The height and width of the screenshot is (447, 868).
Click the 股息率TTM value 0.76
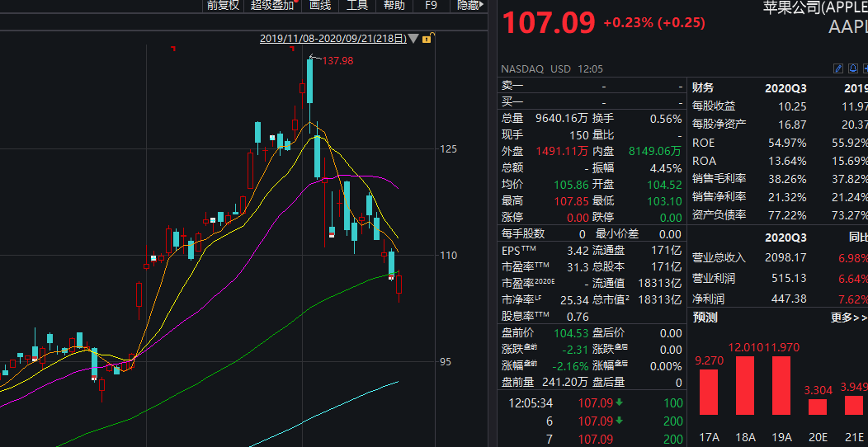pyautogui.click(x=578, y=317)
